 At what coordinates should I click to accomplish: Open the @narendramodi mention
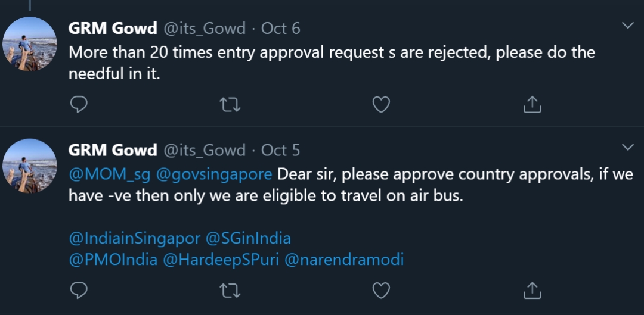click(x=344, y=260)
